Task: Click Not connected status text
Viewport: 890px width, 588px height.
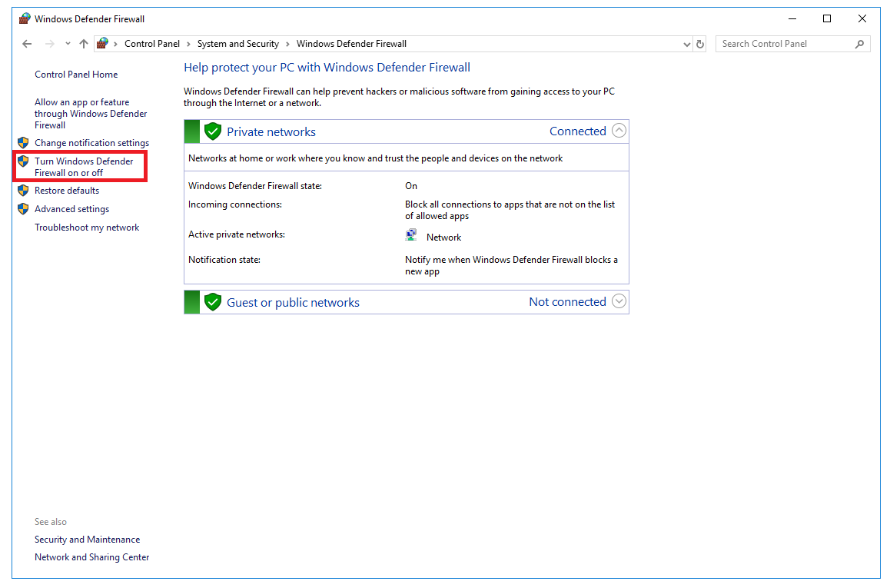Action: coord(568,302)
